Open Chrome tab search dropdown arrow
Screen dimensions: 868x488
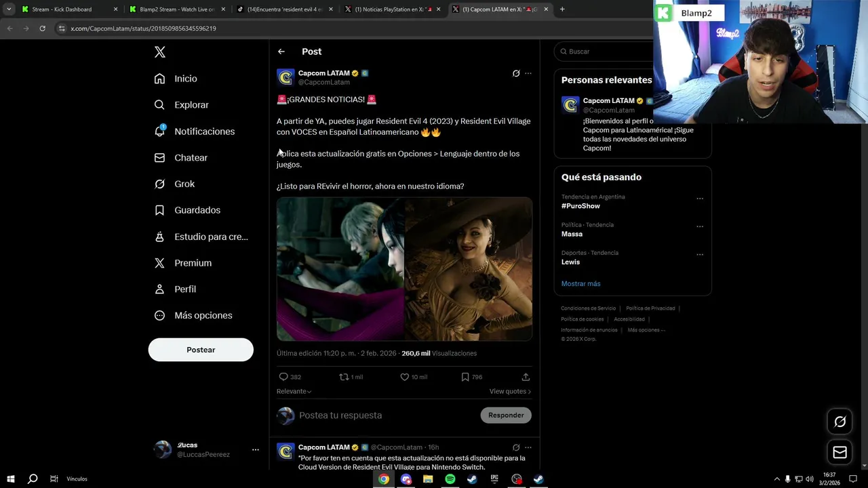[x=9, y=9]
